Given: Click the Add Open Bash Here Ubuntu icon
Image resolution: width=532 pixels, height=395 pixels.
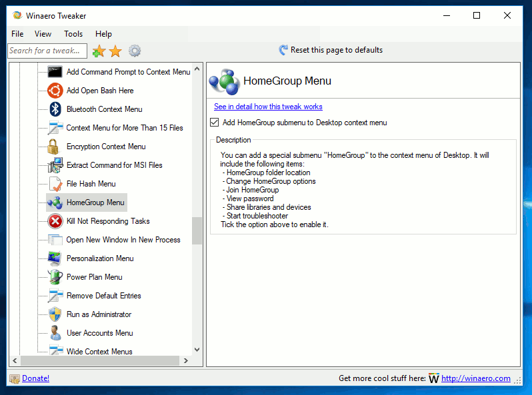Looking at the screenshot, I should tap(55, 91).
